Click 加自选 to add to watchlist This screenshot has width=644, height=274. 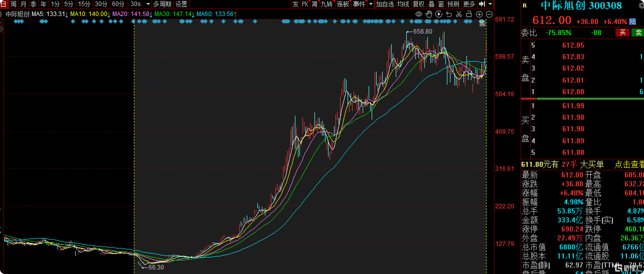pos(385,4)
